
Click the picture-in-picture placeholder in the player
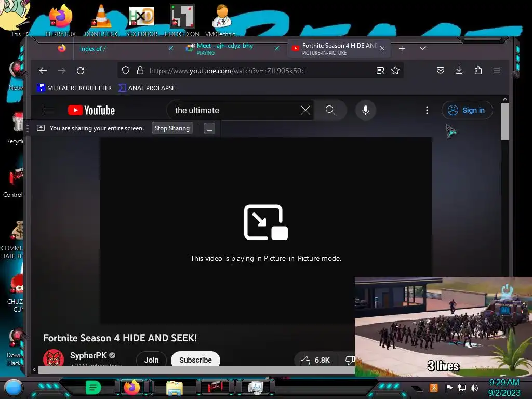pyautogui.click(x=265, y=231)
